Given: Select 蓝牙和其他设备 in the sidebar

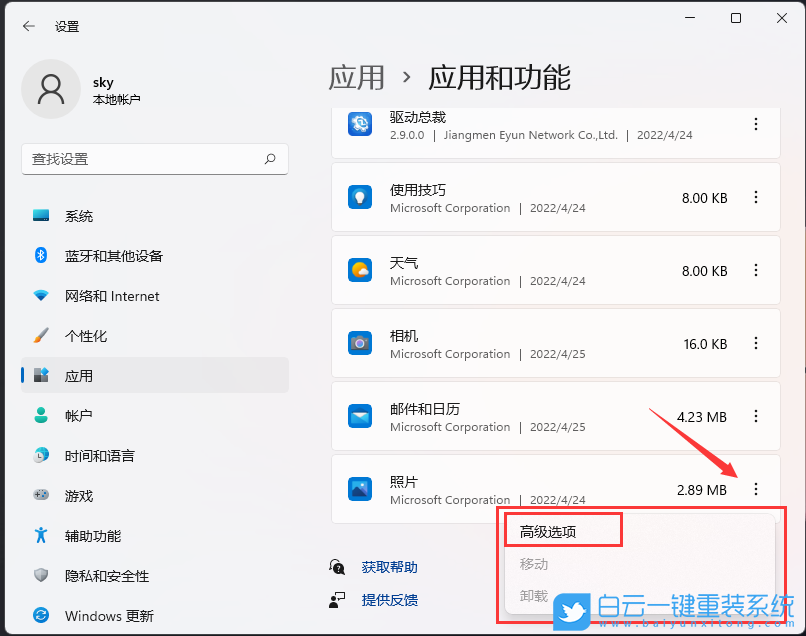Looking at the screenshot, I should point(113,255).
